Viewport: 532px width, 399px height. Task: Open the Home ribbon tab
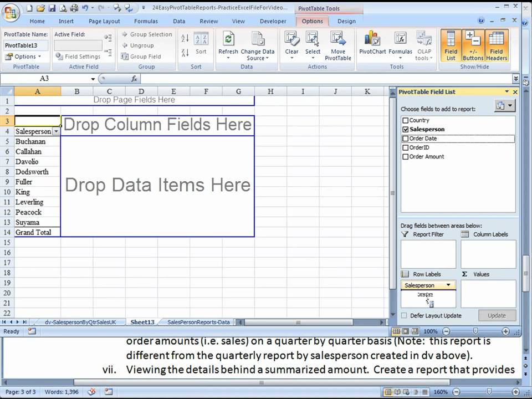click(x=37, y=21)
